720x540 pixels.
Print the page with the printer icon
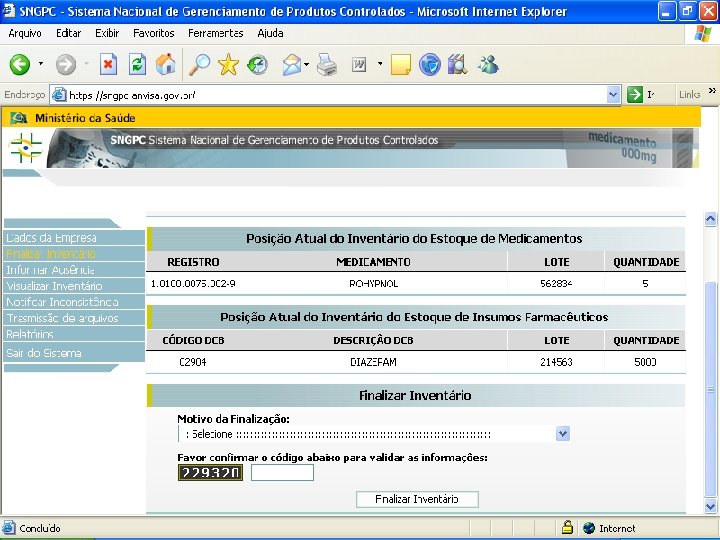coord(327,64)
